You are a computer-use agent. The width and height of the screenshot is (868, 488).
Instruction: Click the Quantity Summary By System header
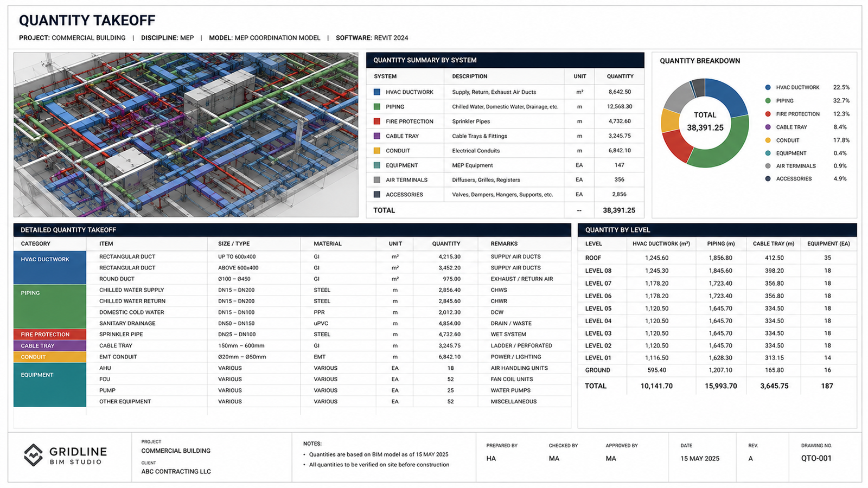(505, 60)
